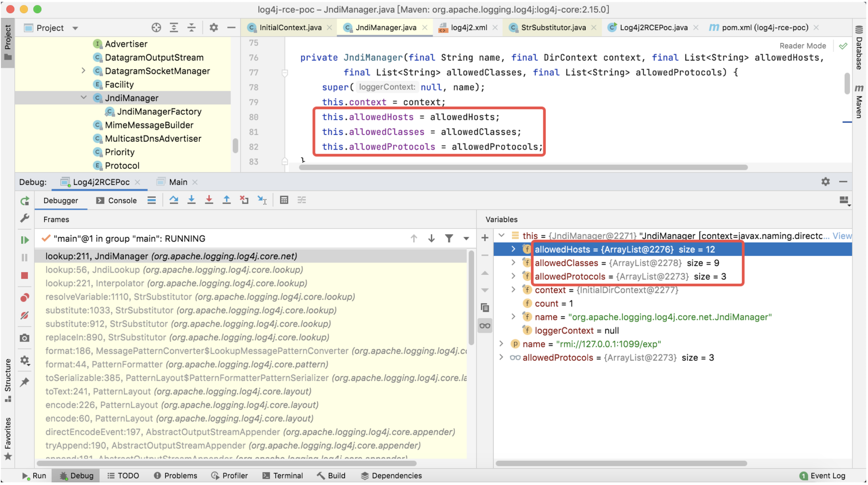
Task: Resume program execution
Action: pos(25,240)
